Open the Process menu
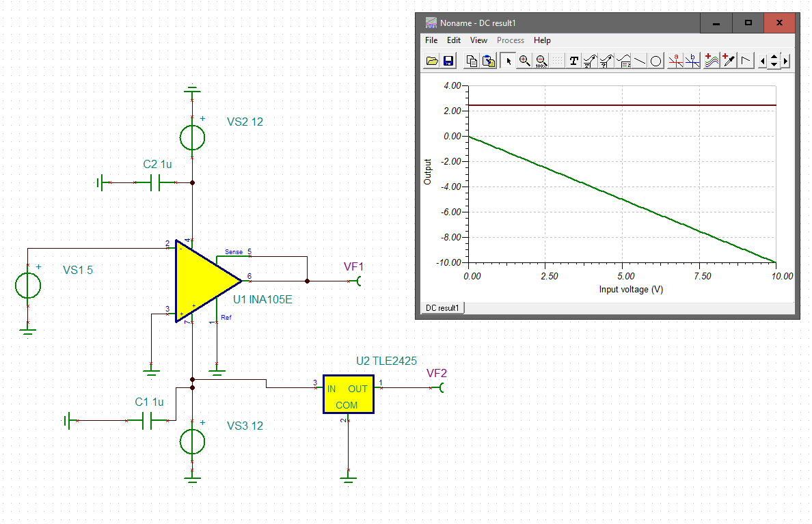The image size is (812, 524). click(511, 40)
